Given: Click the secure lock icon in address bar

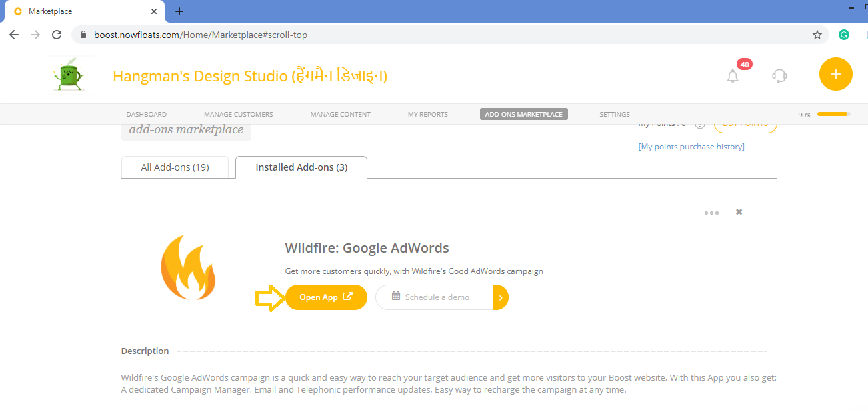Looking at the screenshot, I should (x=83, y=35).
